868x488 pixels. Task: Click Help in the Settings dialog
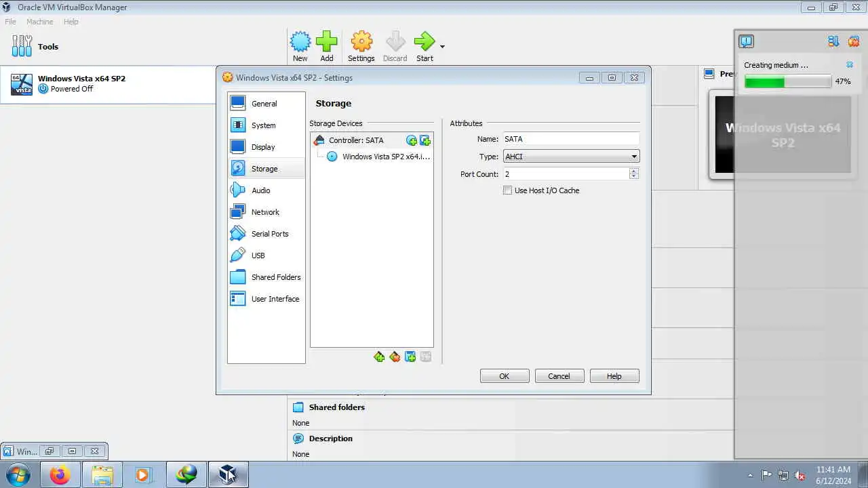coord(614,376)
